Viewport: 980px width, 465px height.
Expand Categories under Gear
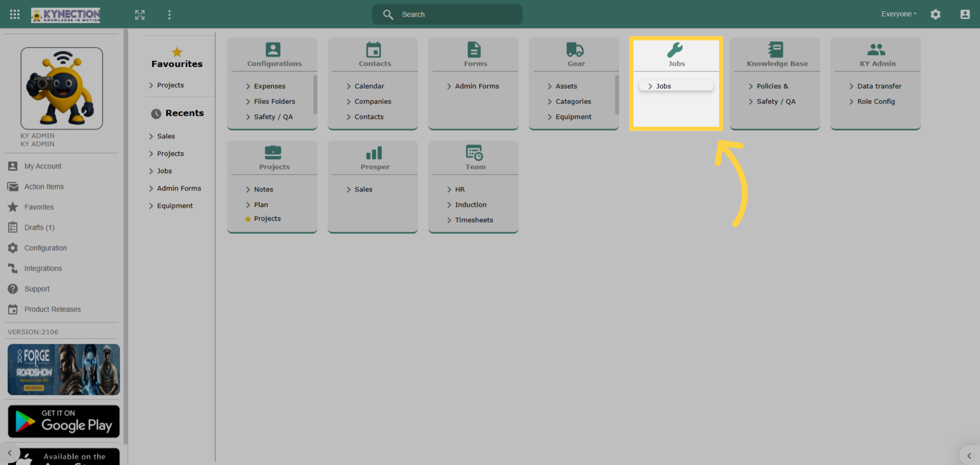(x=569, y=101)
